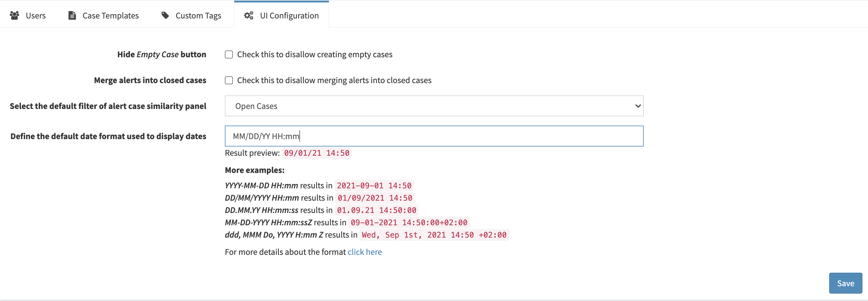This screenshot has width=868, height=301.
Task: Click the sample output 01/09/2021 14:50
Action: (x=375, y=198)
